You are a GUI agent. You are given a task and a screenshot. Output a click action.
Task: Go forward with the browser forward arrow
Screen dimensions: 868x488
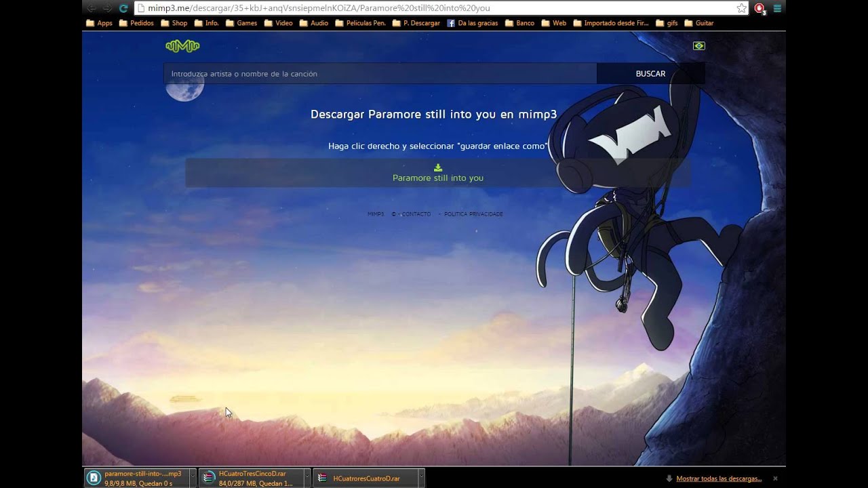[107, 8]
